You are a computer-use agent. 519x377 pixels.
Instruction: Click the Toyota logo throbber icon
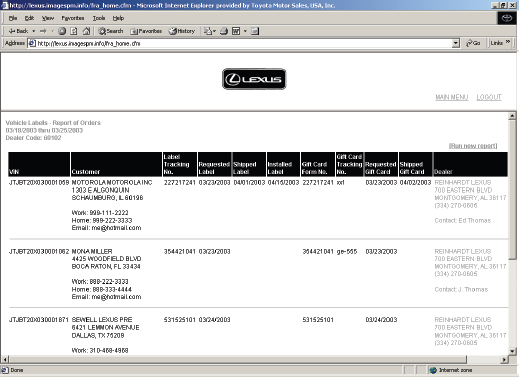(507, 18)
